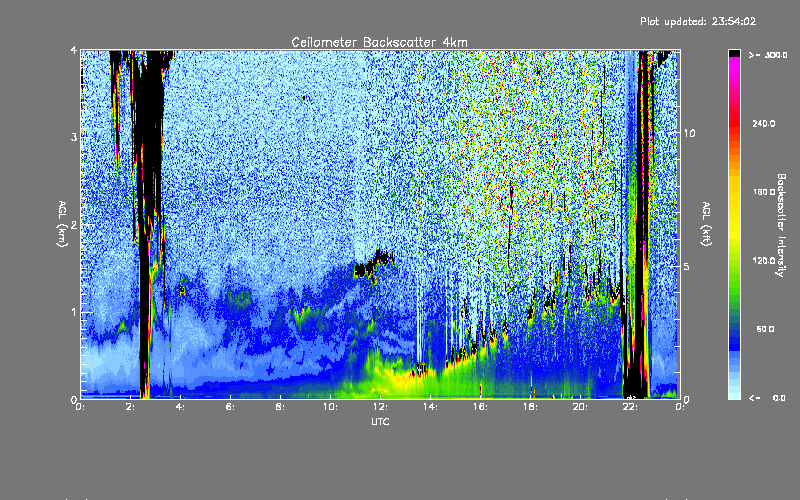Image resolution: width=800 pixels, height=500 pixels.
Task: Click the 'UTC' x-axis label
Action: tap(380, 421)
